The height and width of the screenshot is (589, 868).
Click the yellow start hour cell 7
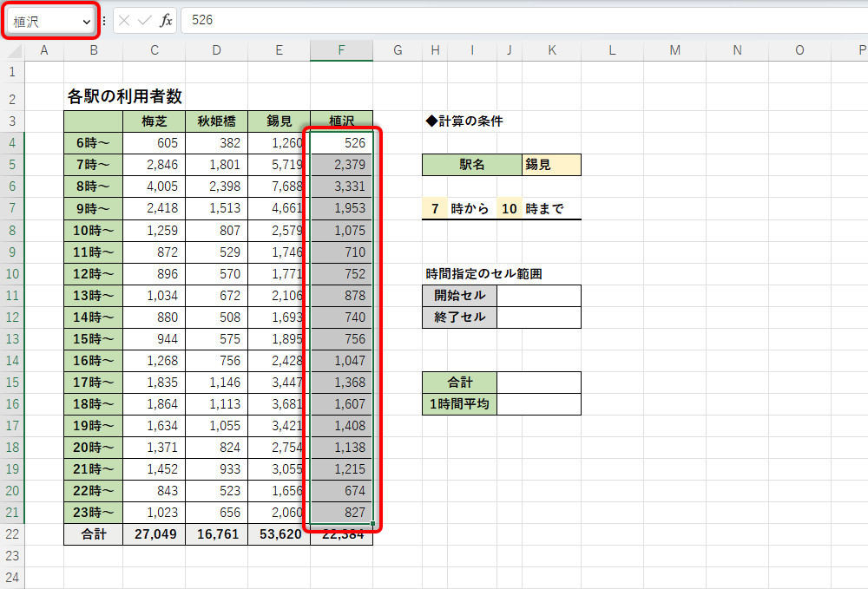click(x=435, y=209)
